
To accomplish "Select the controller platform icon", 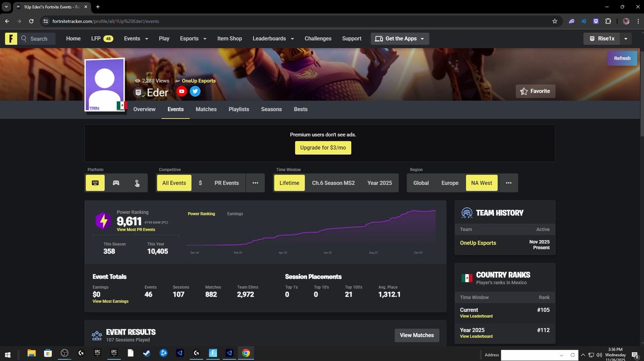I will pyautogui.click(x=116, y=183).
